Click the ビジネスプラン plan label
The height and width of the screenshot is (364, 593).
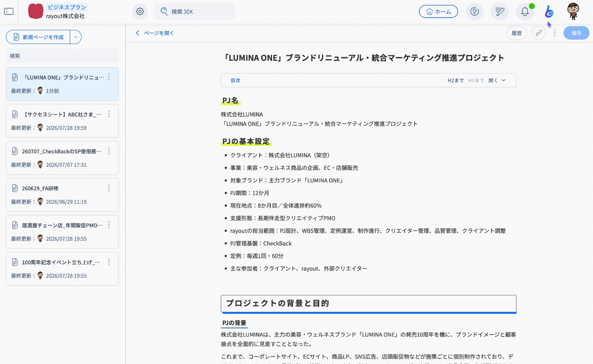point(67,7)
